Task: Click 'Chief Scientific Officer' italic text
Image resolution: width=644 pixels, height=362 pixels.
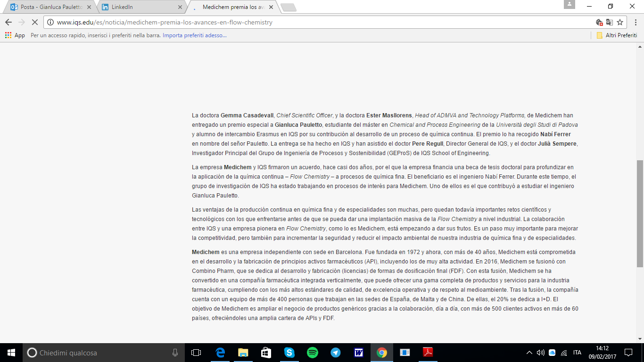Action: click(304, 115)
